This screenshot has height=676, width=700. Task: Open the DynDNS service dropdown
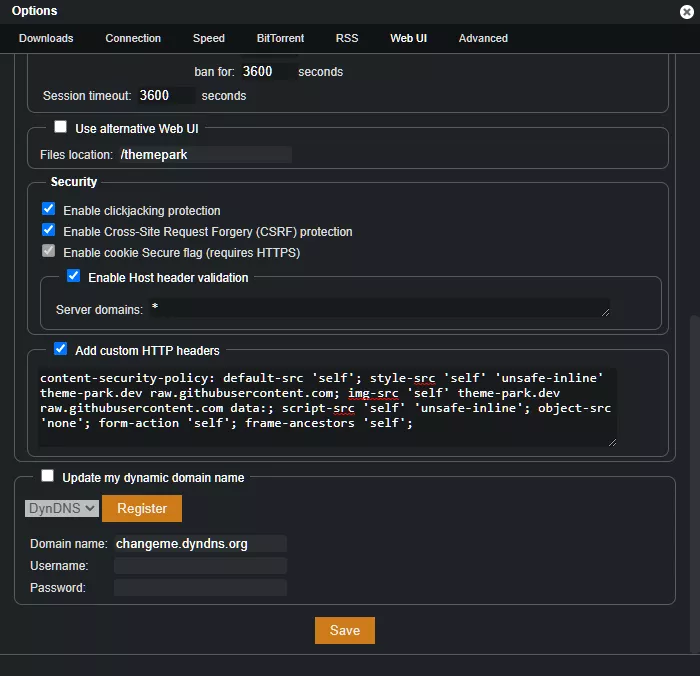(x=61, y=508)
